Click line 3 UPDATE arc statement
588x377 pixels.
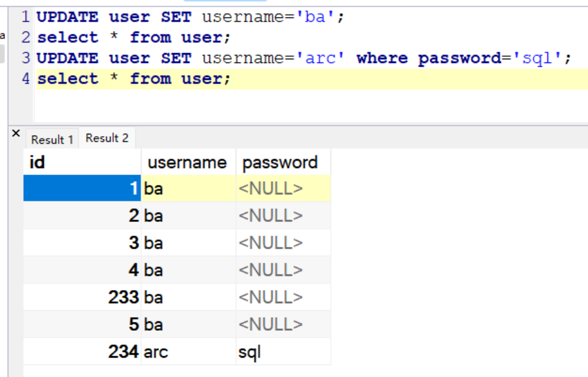304,58
